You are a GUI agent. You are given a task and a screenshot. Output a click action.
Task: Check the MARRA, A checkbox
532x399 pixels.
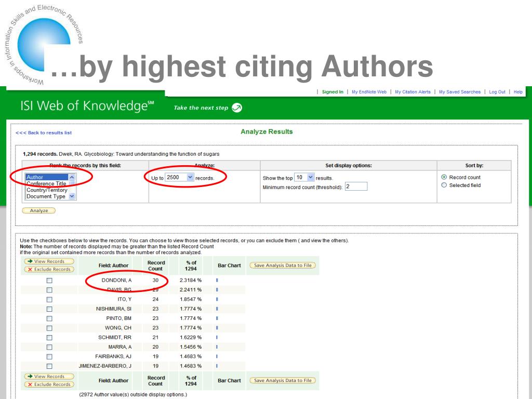pyautogui.click(x=49, y=347)
